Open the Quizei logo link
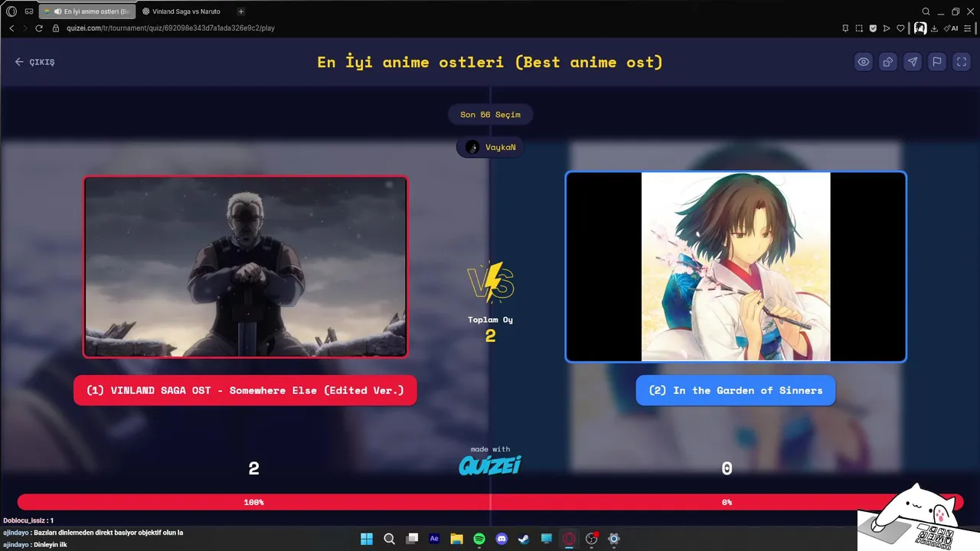The height and width of the screenshot is (551, 980). click(x=490, y=465)
